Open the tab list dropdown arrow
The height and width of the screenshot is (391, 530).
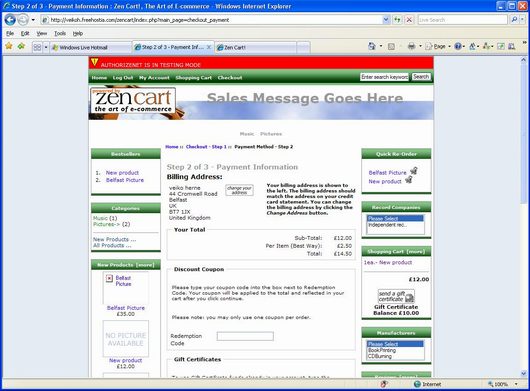coord(46,47)
